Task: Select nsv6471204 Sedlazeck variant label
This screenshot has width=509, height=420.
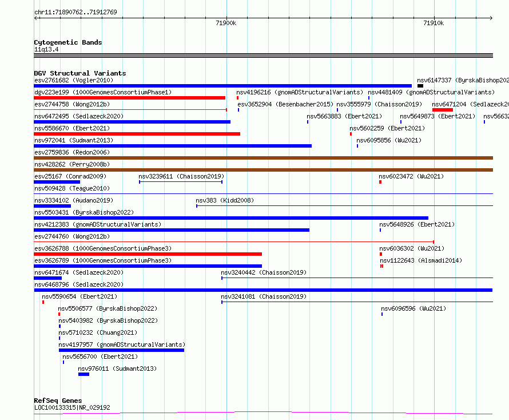Action: click(470, 104)
